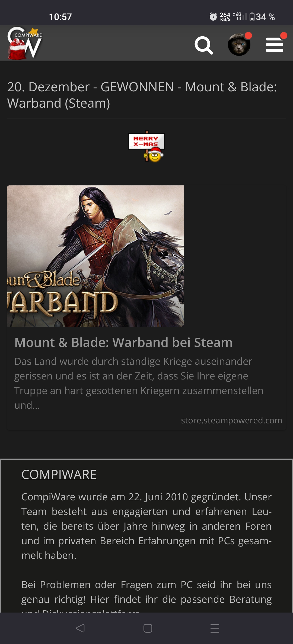Tap the alarm icon in status bar
This screenshot has height=644, width=293.
tap(213, 17)
